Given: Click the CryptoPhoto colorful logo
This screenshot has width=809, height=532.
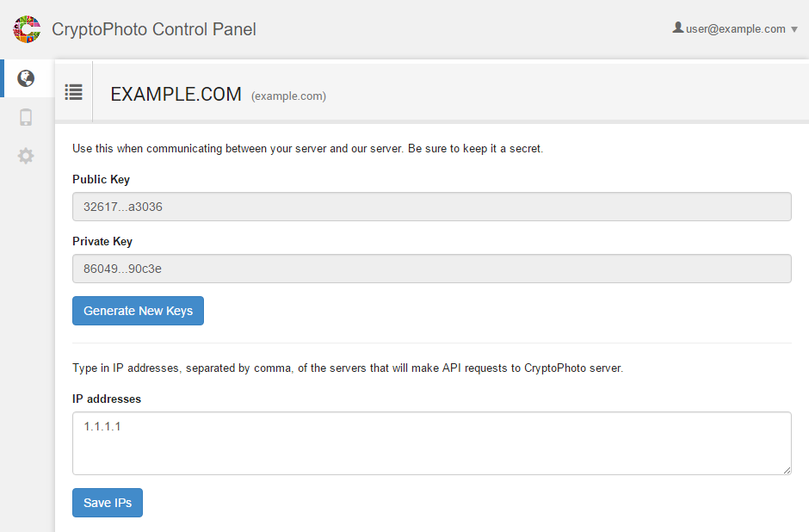Looking at the screenshot, I should point(27,29).
